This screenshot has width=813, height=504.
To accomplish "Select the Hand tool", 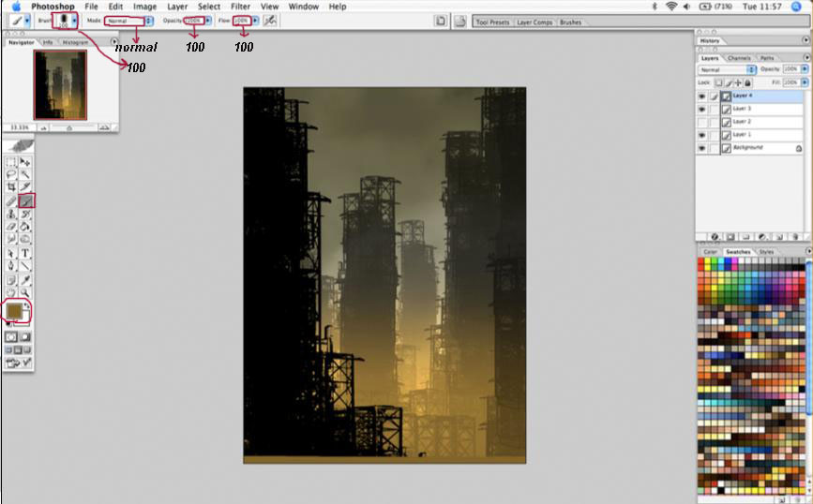I will click(x=11, y=292).
